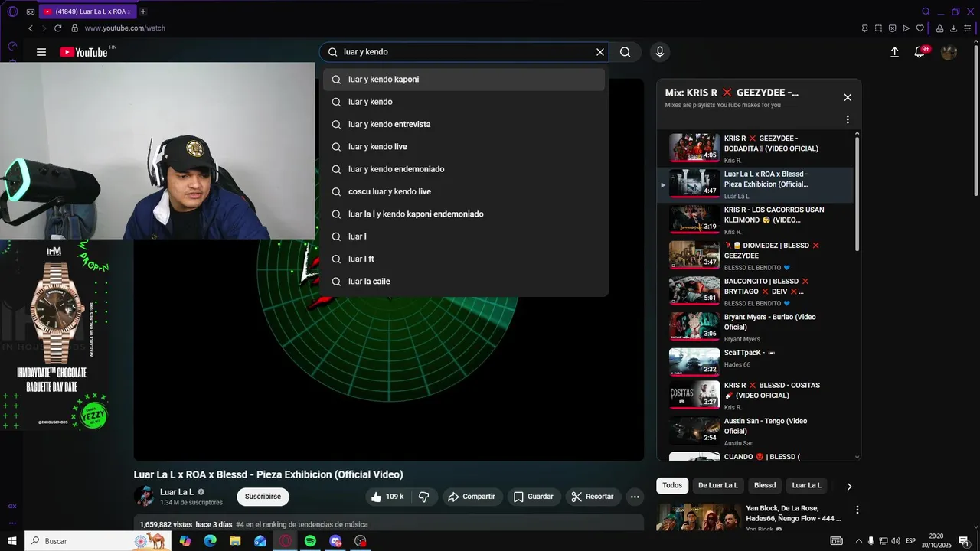This screenshot has height=551, width=980.
Task: Play BALCONCITO BLESSD BRYTIAGO video
Action: click(755, 292)
